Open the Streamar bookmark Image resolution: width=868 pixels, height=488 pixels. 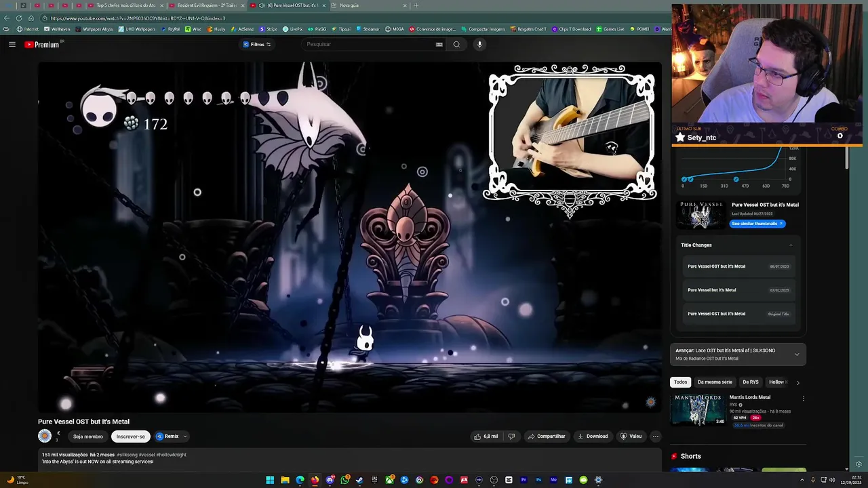click(368, 29)
